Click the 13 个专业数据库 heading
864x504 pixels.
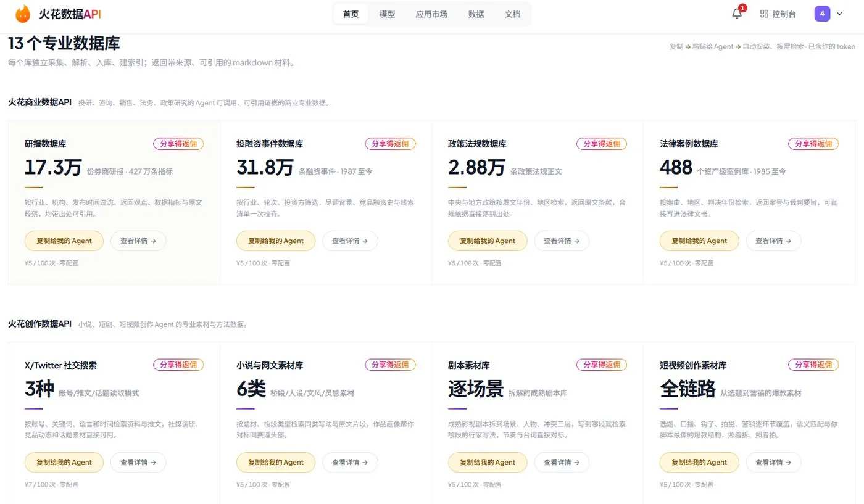tap(64, 43)
